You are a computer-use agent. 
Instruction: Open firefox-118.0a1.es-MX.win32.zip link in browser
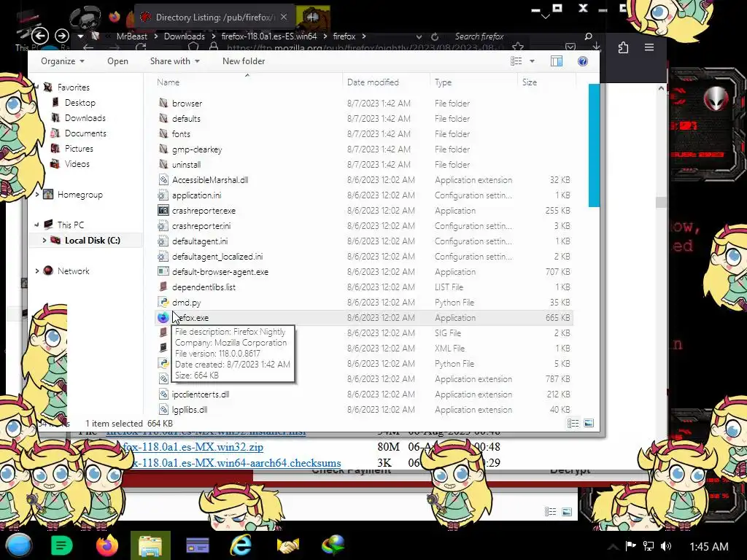click(193, 447)
